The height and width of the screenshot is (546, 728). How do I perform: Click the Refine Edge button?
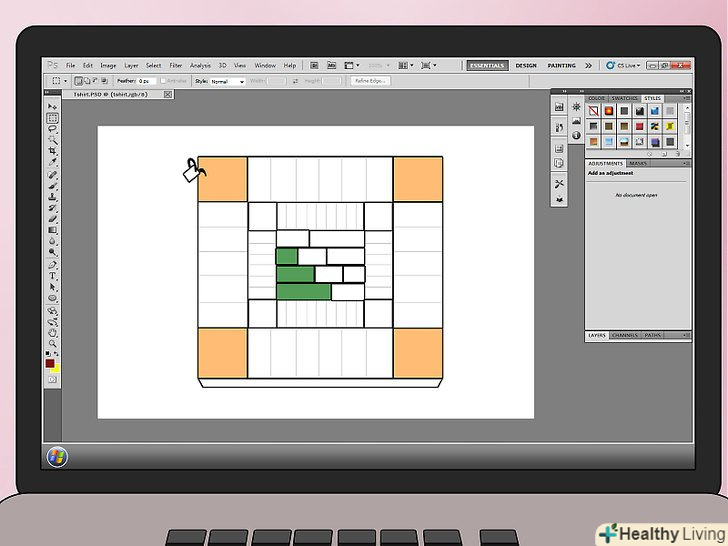coord(370,81)
